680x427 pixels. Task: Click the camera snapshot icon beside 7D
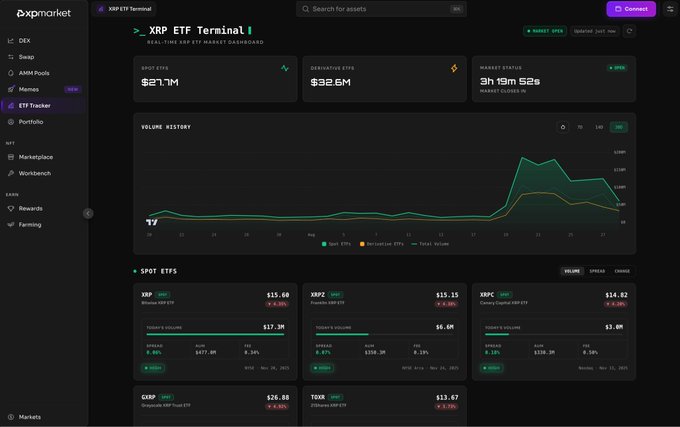coord(563,127)
